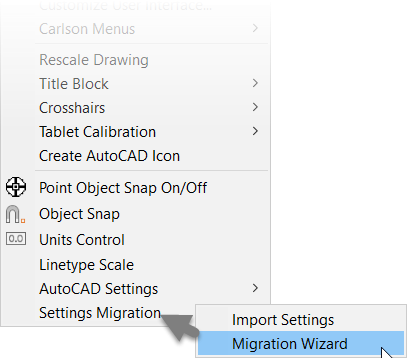This screenshot has width=409, height=363.
Task: Expand the Tablet Calibration submenu arrow
Action: pyautogui.click(x=255, y=131)
